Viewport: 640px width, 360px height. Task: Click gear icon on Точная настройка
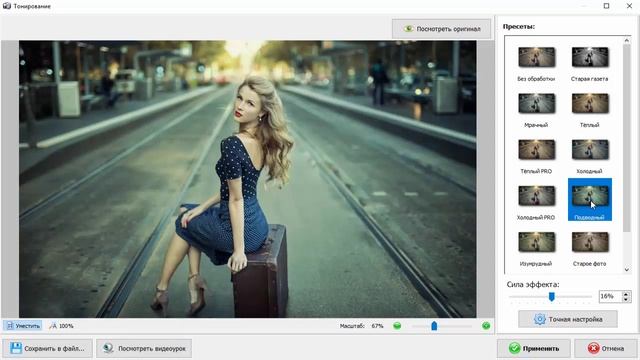tap(540, 319)
